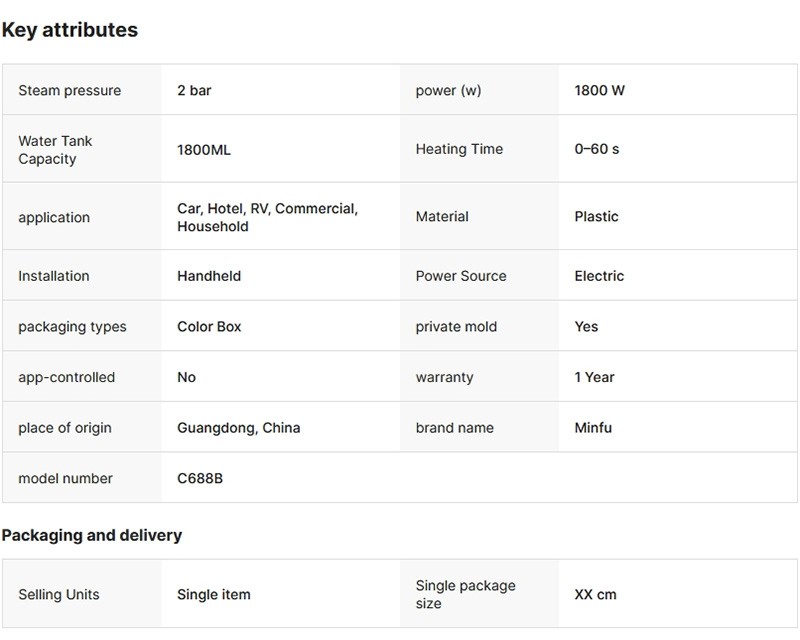Screen dimensions: 800x640
Task: Click the Key attributes heading
Action: tap(70, 30)
